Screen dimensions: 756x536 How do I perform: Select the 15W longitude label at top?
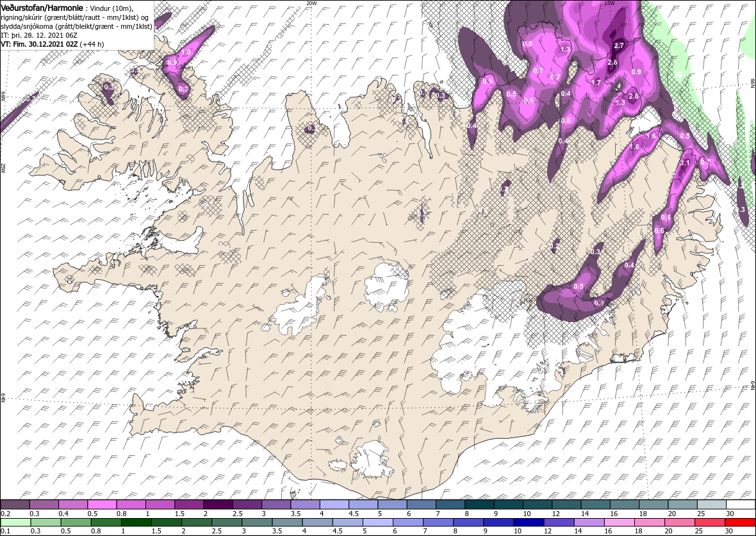click(609, 3)
